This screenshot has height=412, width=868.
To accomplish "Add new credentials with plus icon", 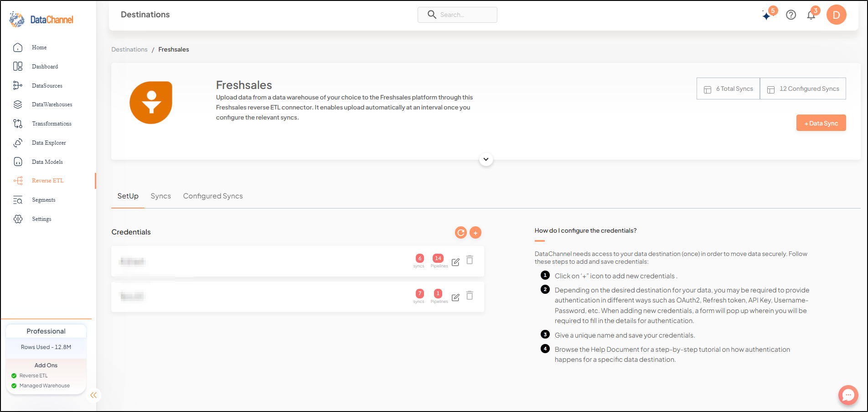I will point(475,233).
